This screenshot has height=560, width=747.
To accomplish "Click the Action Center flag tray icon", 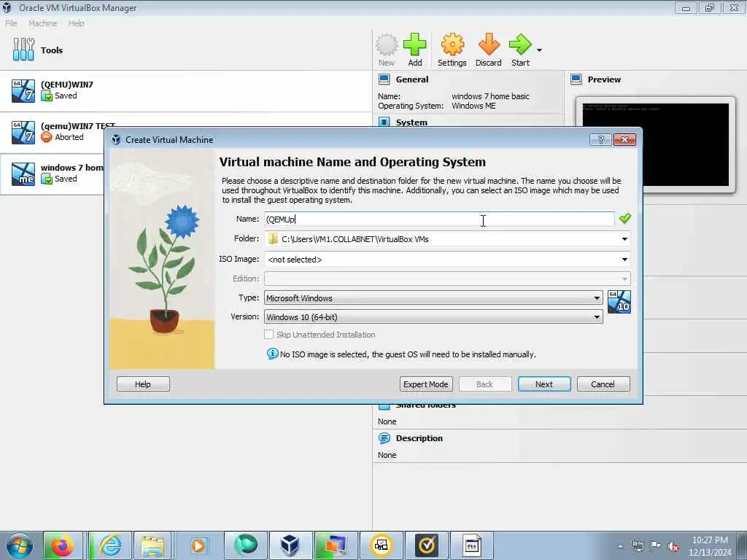I will [656, 546].
